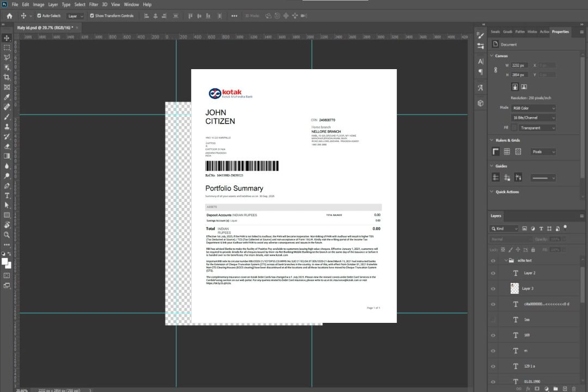This screenshot has height=392, width=588.
Task: Click the Home icon in options bar
Action: click(9, 16)
